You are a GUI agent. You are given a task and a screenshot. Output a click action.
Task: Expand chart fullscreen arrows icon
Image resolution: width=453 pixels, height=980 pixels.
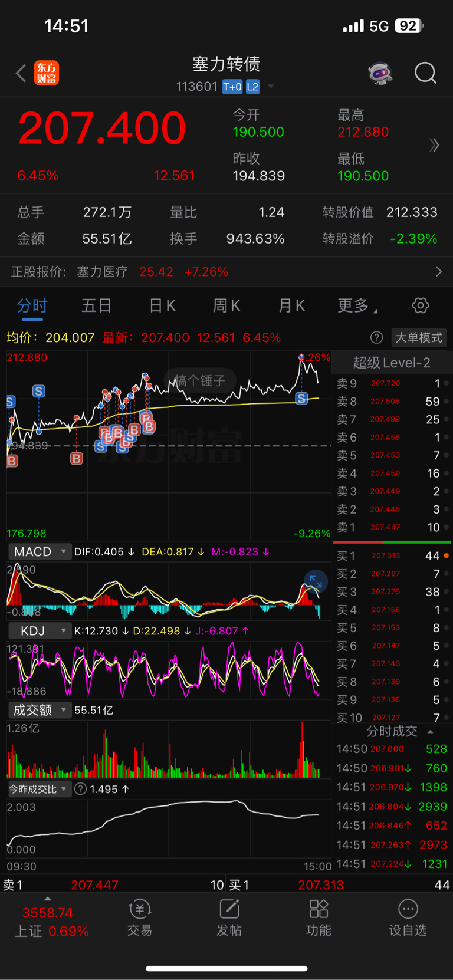316,581
